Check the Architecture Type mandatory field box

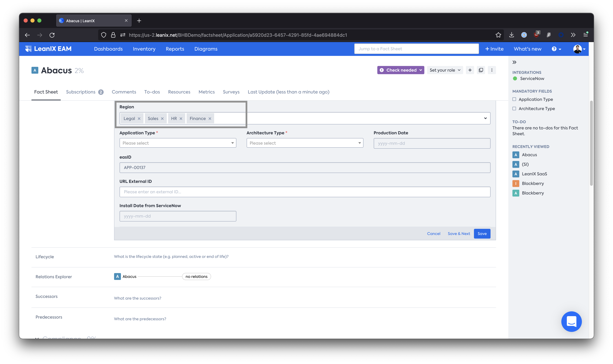click(x=514, y=109)
